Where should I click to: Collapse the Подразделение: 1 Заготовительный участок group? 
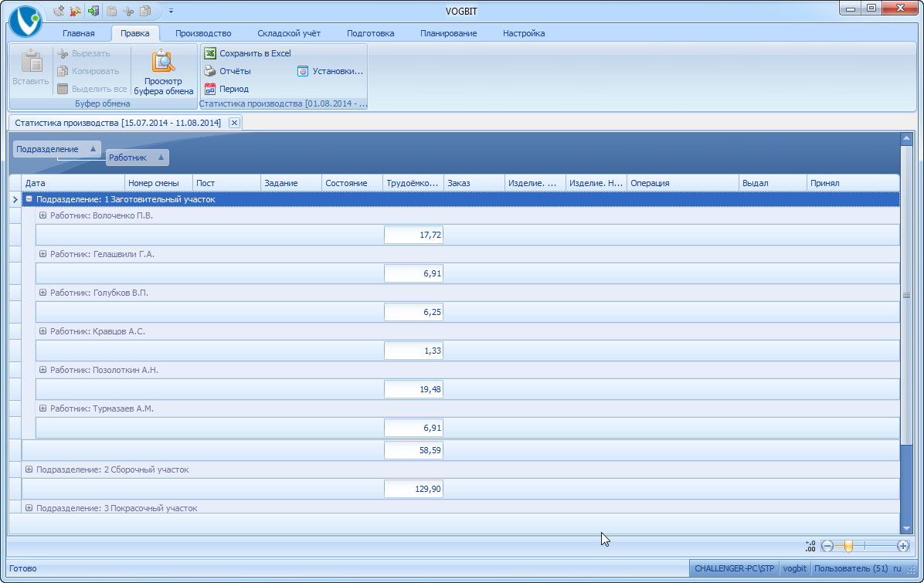[x=29, y=199]
